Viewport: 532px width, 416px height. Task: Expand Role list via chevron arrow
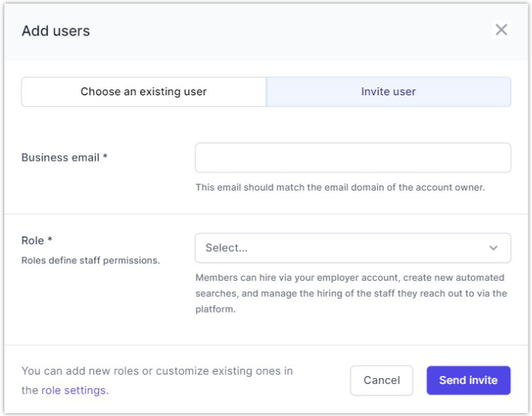point(493,248)
